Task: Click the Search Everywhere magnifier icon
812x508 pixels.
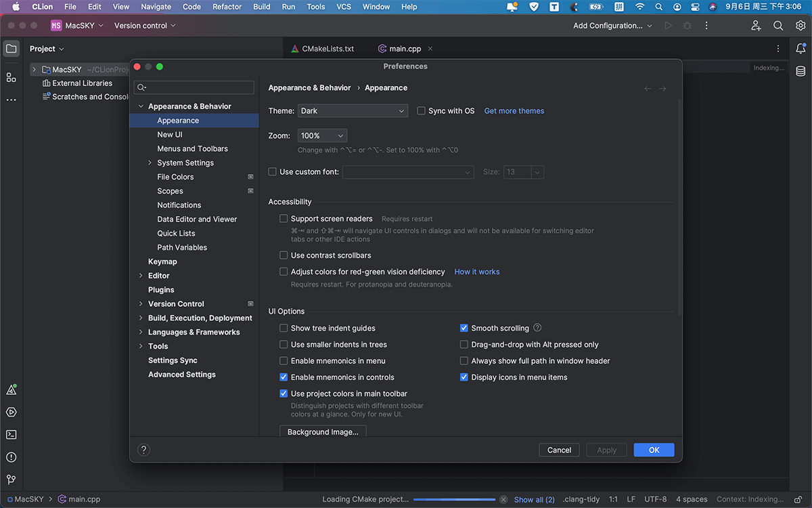Action: (x=778, y=26)
